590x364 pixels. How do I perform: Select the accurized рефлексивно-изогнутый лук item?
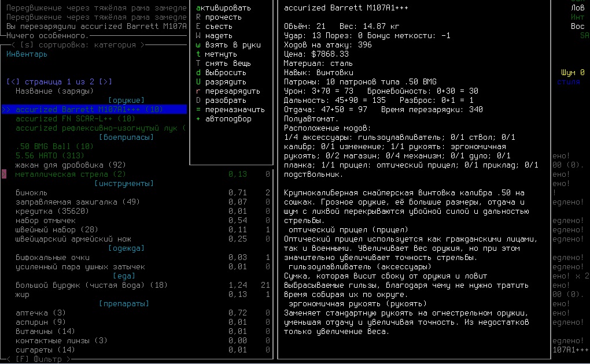[101, 128]
